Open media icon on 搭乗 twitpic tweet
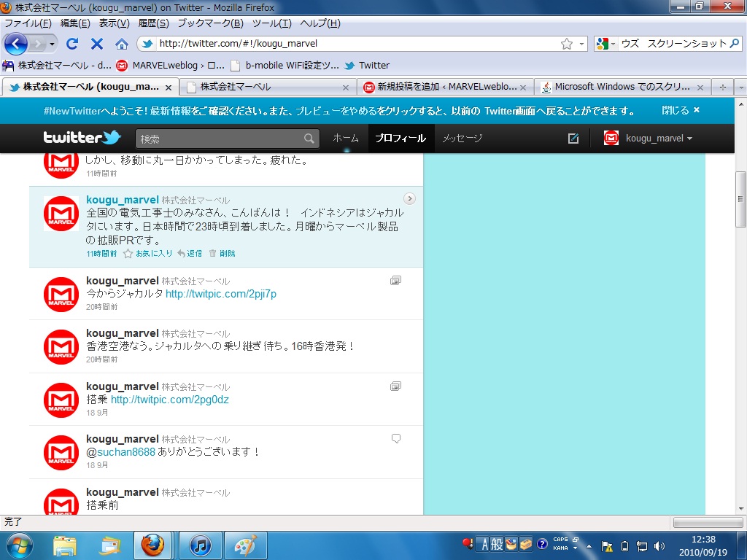Screen dimensions: 747x560 coord(395,386)
